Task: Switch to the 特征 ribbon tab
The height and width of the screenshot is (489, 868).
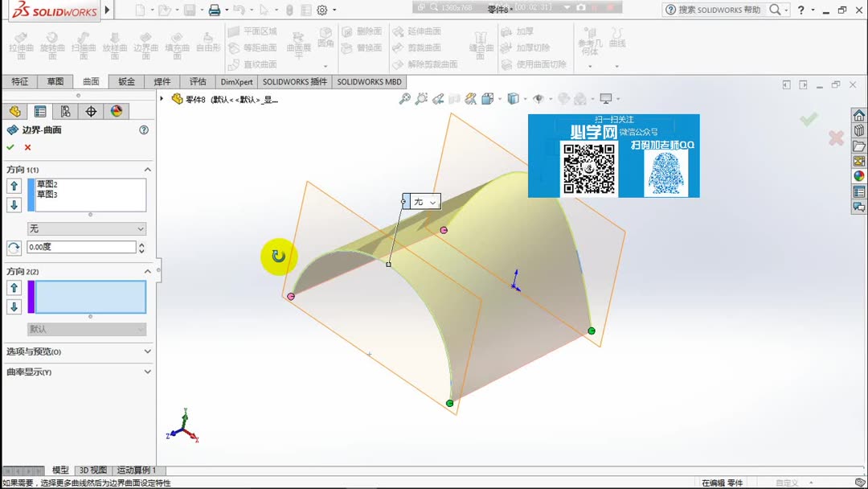Action: point(18,81)
